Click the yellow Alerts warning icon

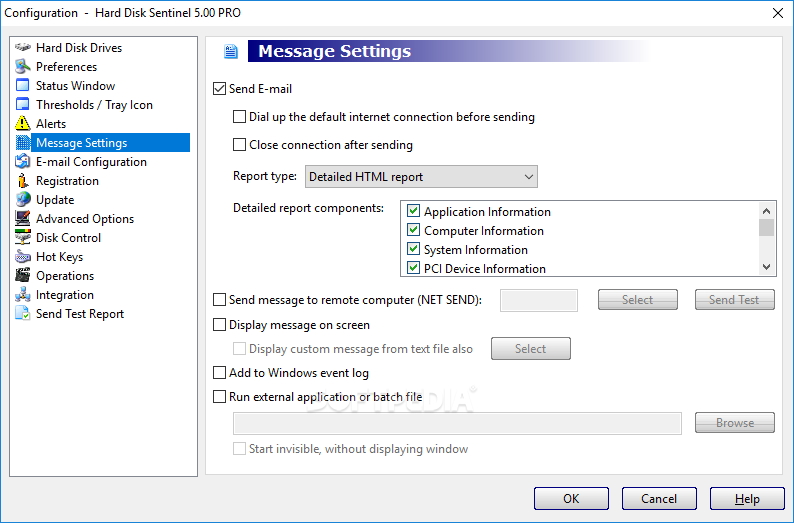(23, 124)
